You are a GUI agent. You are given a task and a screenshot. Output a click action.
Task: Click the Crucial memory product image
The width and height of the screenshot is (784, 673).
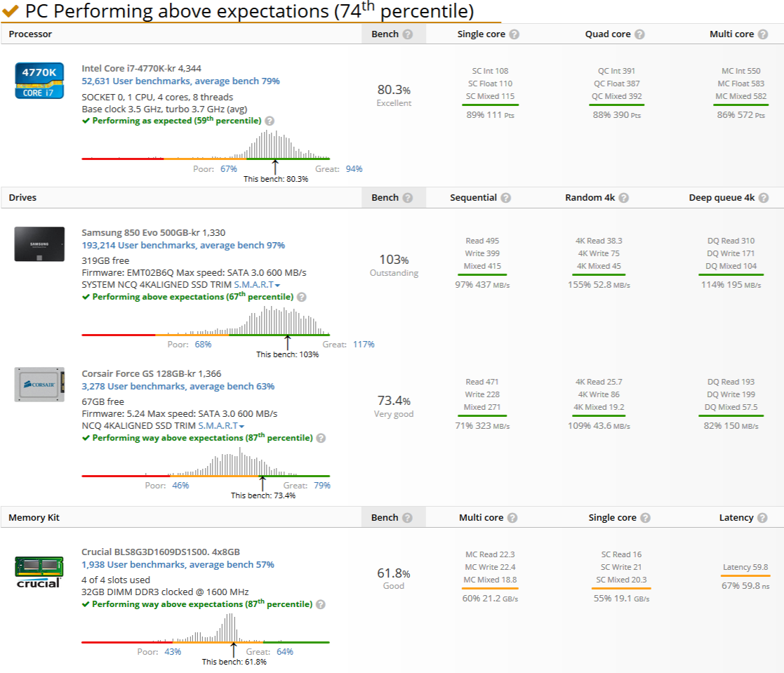pos(39,572)
